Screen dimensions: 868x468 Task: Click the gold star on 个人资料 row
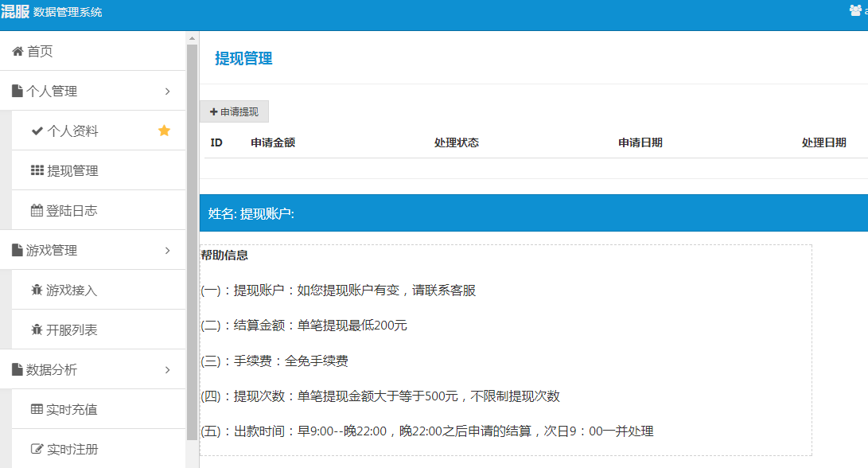click(x=164, y=131)
